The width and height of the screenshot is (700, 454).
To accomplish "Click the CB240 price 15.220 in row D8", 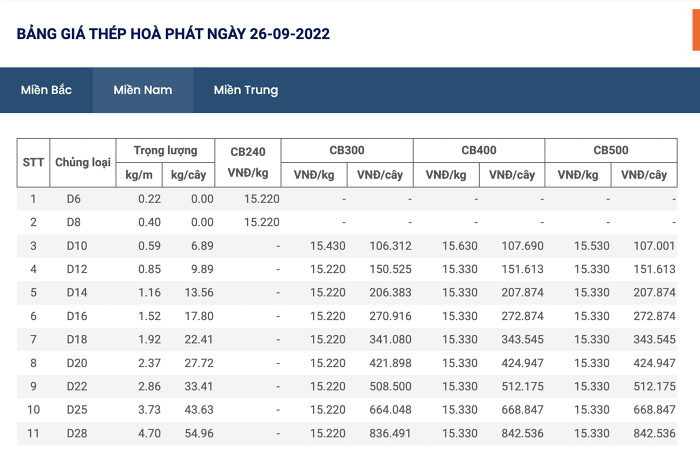I will coord(262,222).
